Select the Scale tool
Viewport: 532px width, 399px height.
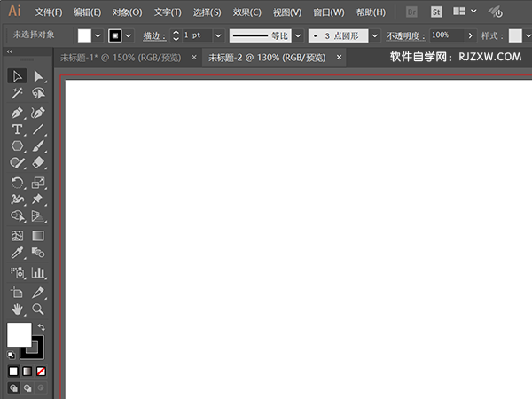[38, 183]
